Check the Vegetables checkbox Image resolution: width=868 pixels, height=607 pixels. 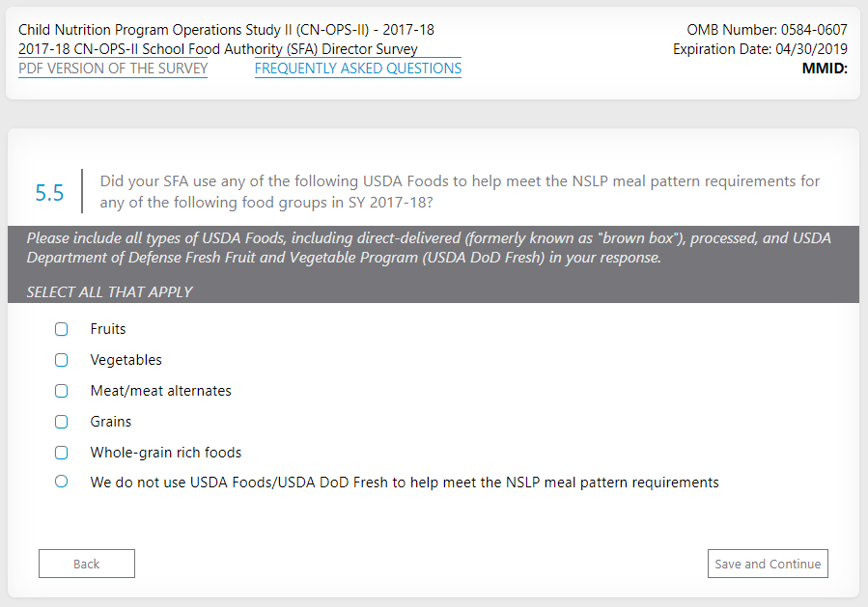click(62, 360)
